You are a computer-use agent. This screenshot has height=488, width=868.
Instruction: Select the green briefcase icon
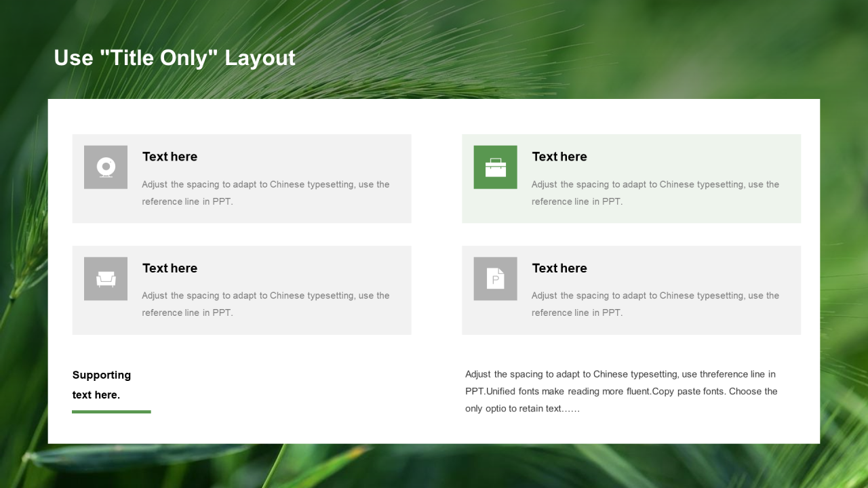pyautogui.click(x=495, y=167)
